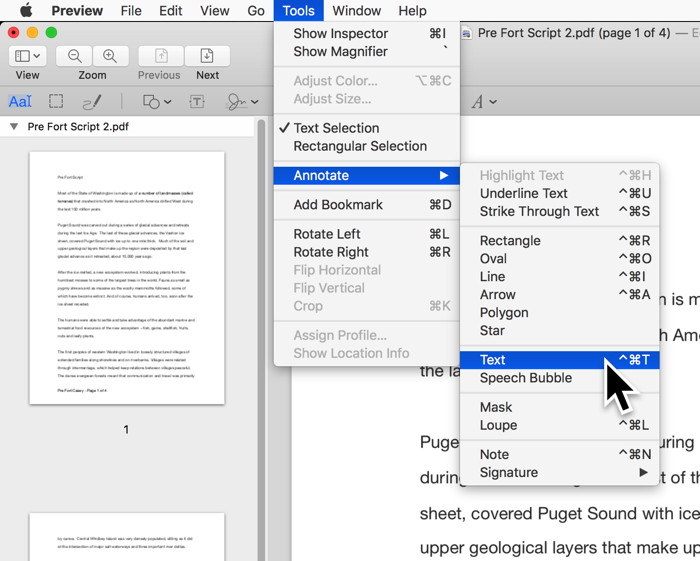Choose Rotate Left

click(x=367, y=234)
